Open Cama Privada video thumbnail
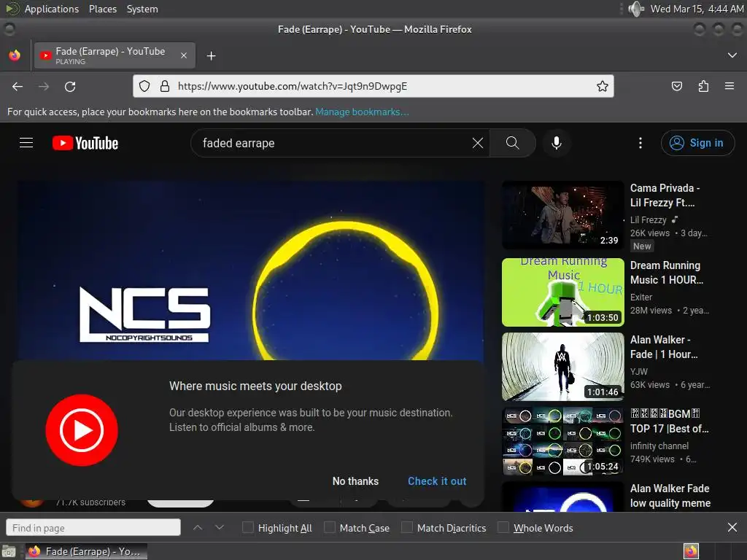This screenshot has width=747, height=560. coord(562,215)
